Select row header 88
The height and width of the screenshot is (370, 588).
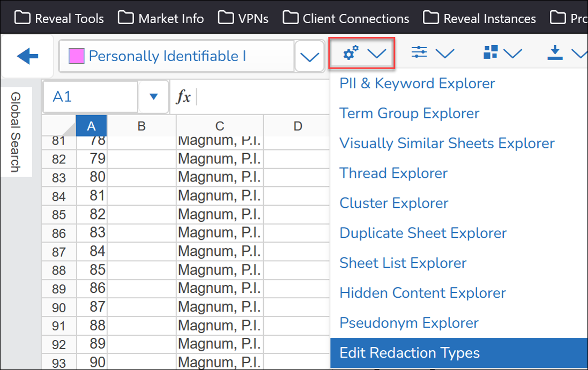(x=59, y=270)
